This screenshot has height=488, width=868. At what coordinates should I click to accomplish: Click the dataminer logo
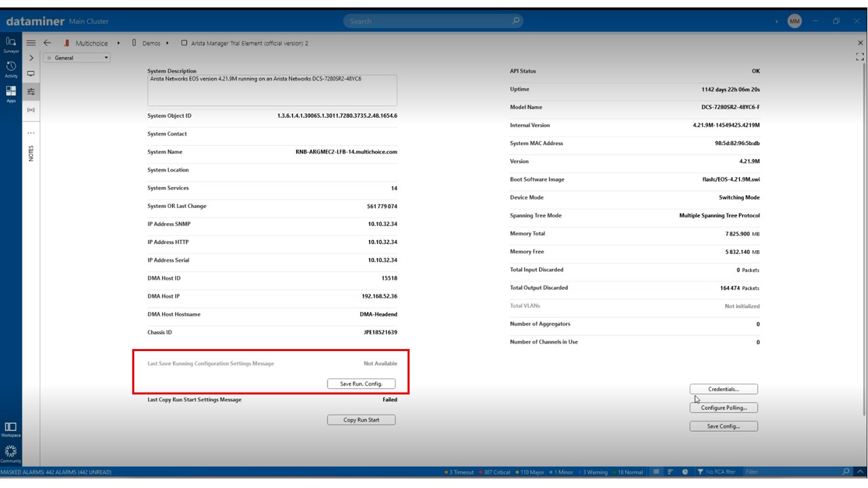click(x=35, y=21)
